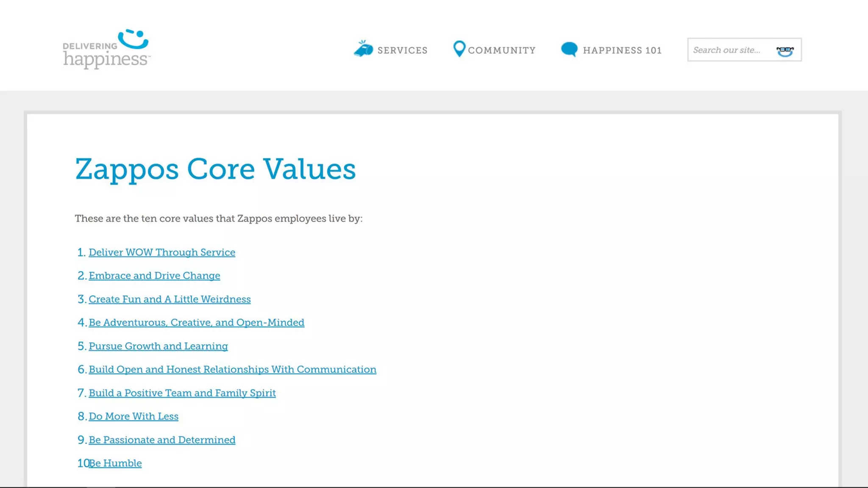The width and height of the screenshot is (868, 488).
Task: Visit 'Pursue Growth and Learning' link
Action: click(x=158, y=346)
